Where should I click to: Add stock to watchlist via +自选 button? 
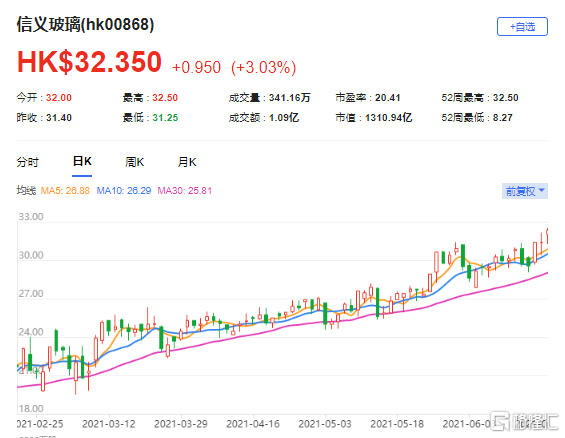coord(522,27)
